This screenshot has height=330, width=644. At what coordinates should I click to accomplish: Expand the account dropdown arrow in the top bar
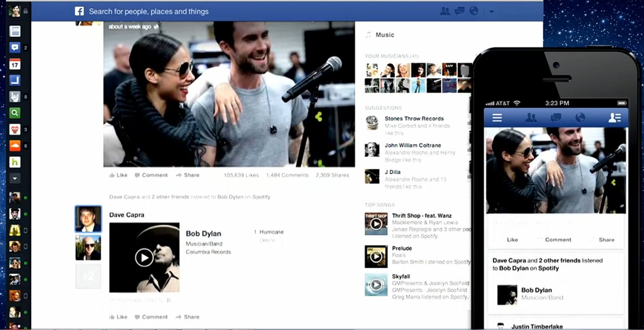point(492,11)
